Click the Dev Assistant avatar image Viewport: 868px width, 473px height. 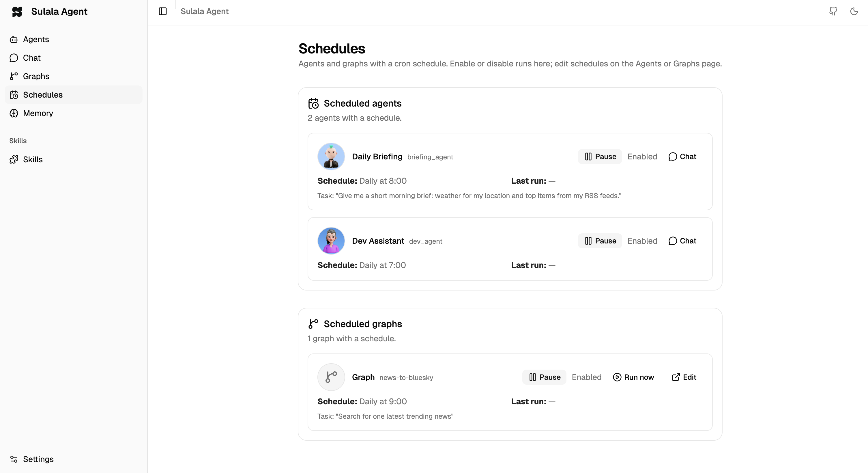pyautogui.click(x=331, y=240)
